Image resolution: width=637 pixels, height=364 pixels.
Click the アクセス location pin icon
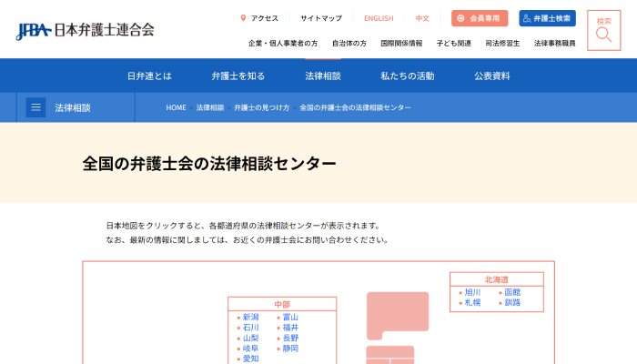click(243, 18)
